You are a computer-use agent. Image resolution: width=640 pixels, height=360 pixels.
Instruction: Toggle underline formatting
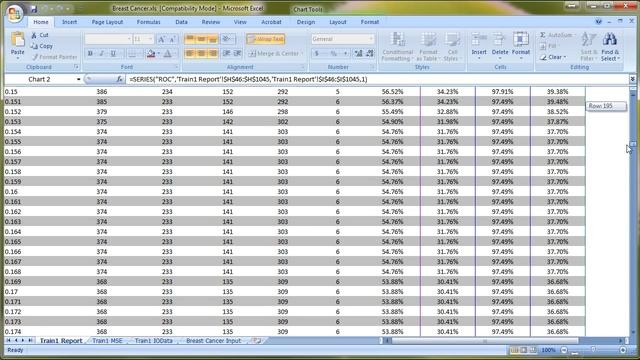113,53
